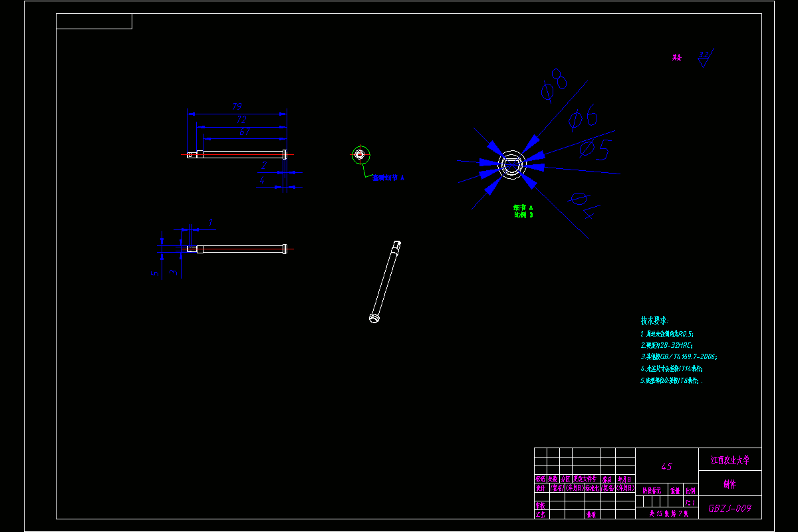This screenshot has height=532, width=798.
Task: Select the 79 length dimension text
Action: tap(236, 107)
